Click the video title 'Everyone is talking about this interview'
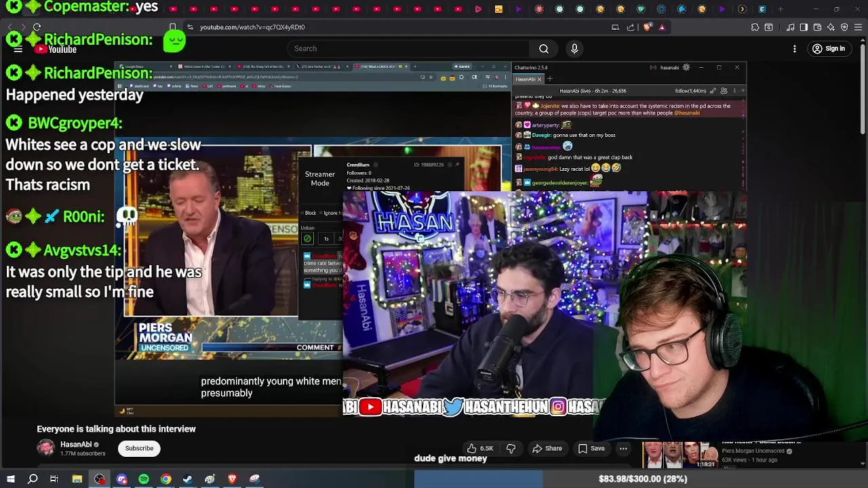The image size is (868, 488). [x=116, y=429]
